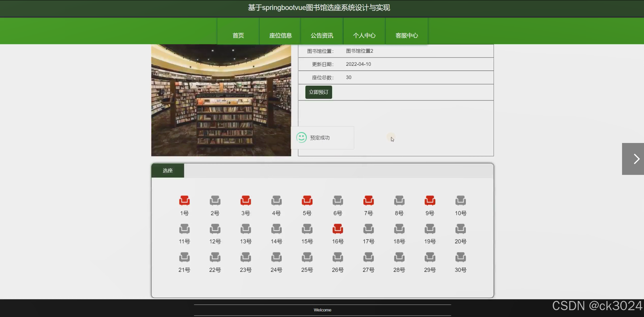The height and width of the screenshot is (317, 644).
Task: Toggle seat 12号 selection
Action: click(x=215, y=229)
